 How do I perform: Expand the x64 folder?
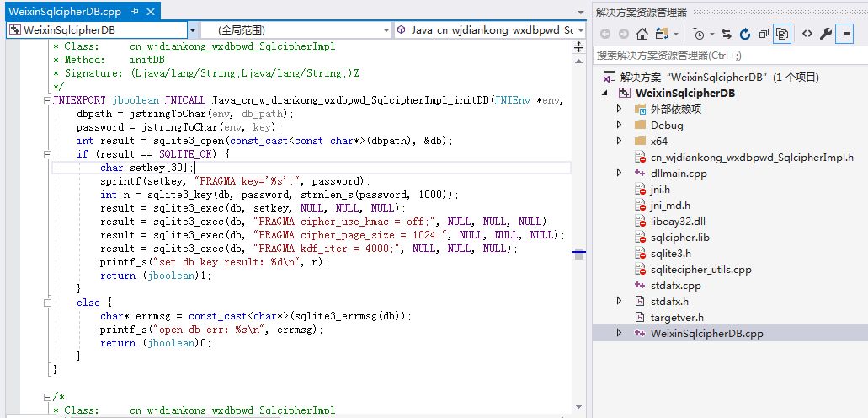620,141
